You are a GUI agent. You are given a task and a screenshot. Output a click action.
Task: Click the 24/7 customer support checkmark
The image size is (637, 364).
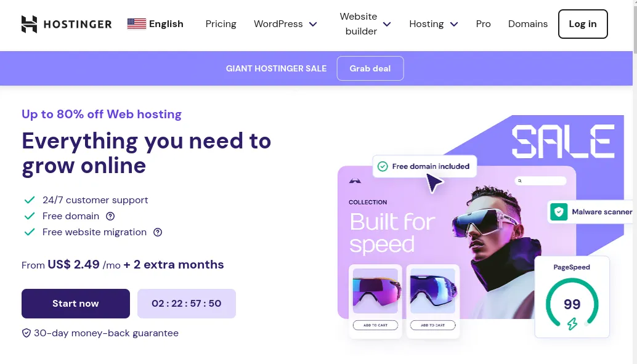tap(29, 200)
